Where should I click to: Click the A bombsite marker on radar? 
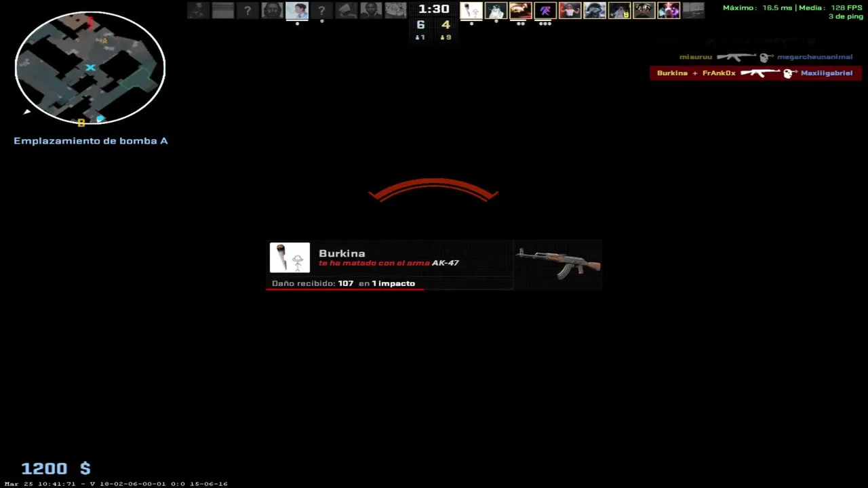pyautogui.click(x=104, y=41)
